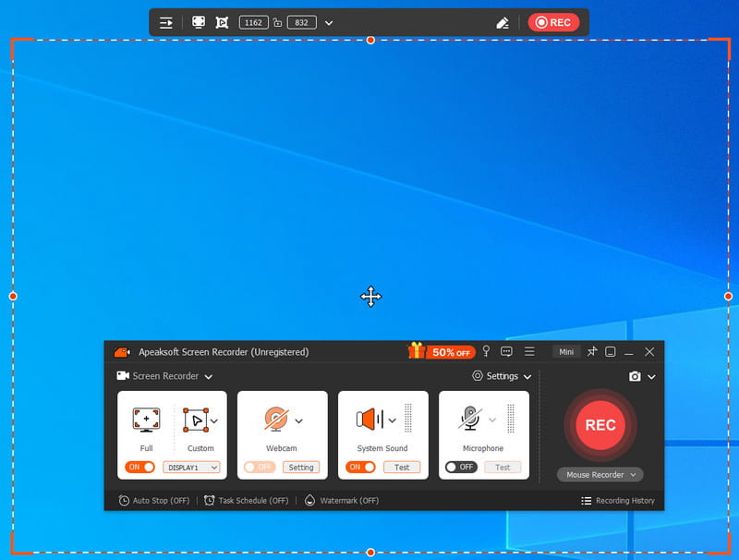Click the Apeaksoft app logo icon
739x560 pixels.
122,352
